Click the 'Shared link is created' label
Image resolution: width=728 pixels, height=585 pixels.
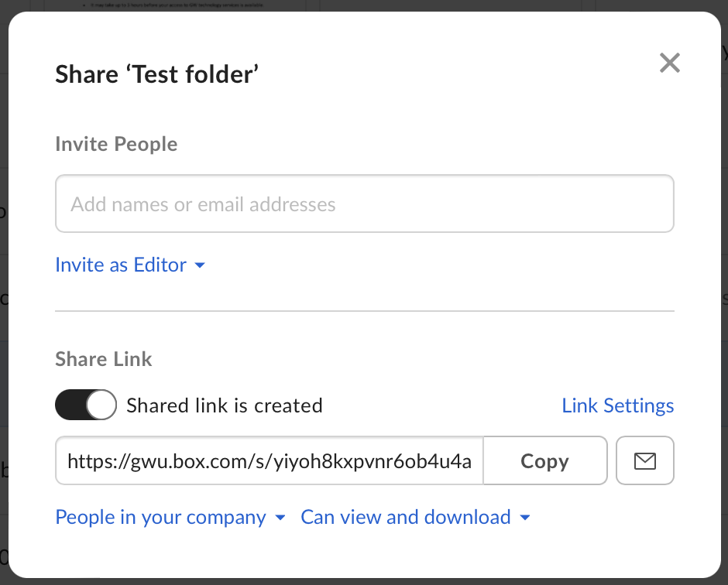pos(224,405)
